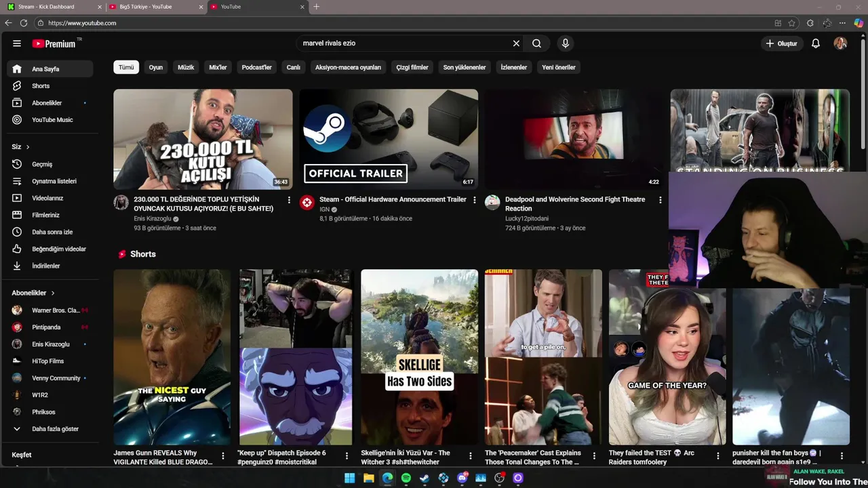Open the Copilot sidebar icon
Viewport: 868px width, 488px height.
859,23
